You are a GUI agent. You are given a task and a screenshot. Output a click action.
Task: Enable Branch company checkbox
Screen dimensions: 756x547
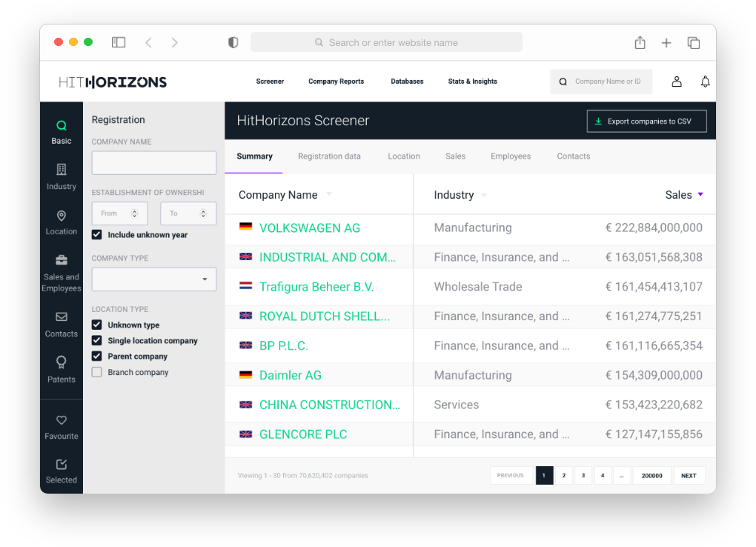pyautogui.click(x=97, y=372)
